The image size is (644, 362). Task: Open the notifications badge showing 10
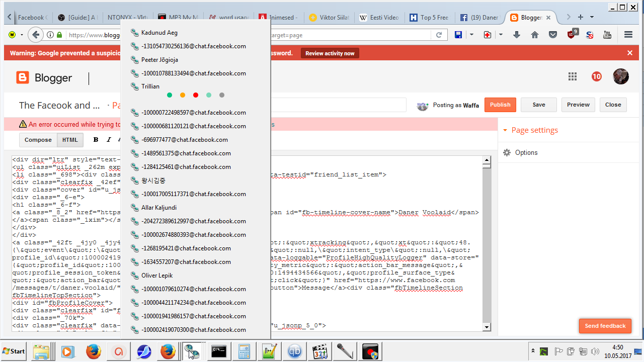[596, 76]
